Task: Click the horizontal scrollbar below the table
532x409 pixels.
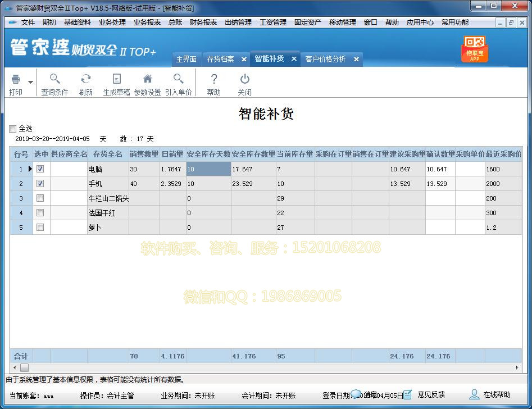Action: [x=25, y=367]
